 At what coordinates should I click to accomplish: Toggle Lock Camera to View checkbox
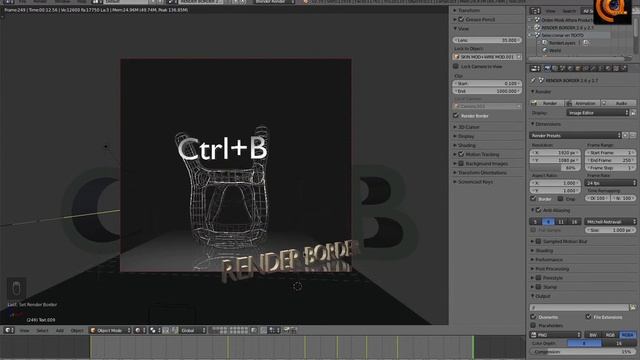tap(456, 66)
